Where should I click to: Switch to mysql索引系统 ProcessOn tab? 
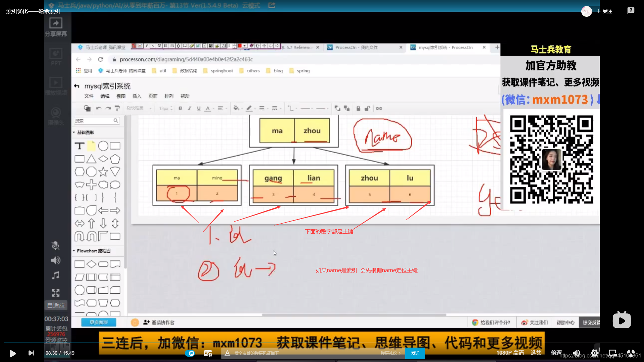click(x=448, y=48)
